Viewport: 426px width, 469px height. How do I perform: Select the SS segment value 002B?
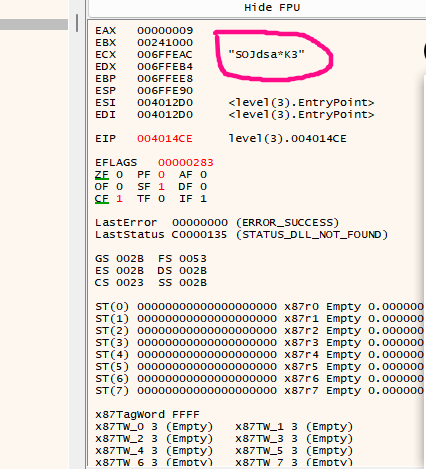coord(193,283)
